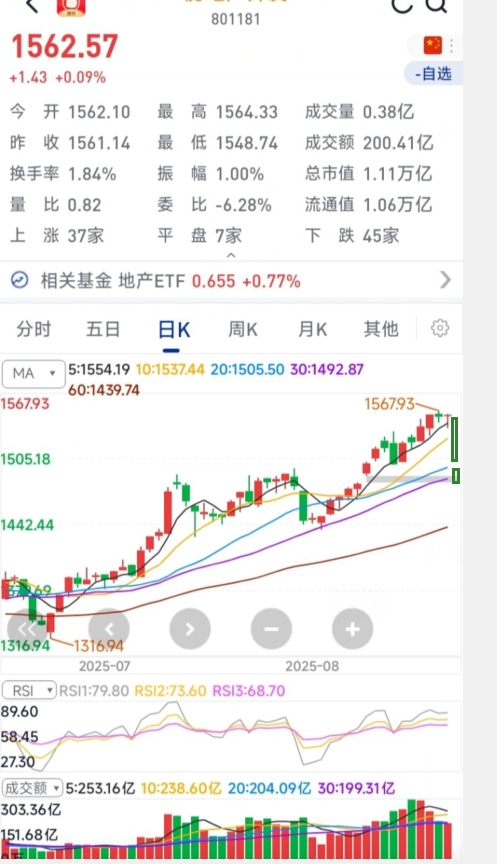497x864 pixels.
Task: Jump to earliest data with double-left arrow
Action: point(26,629)
